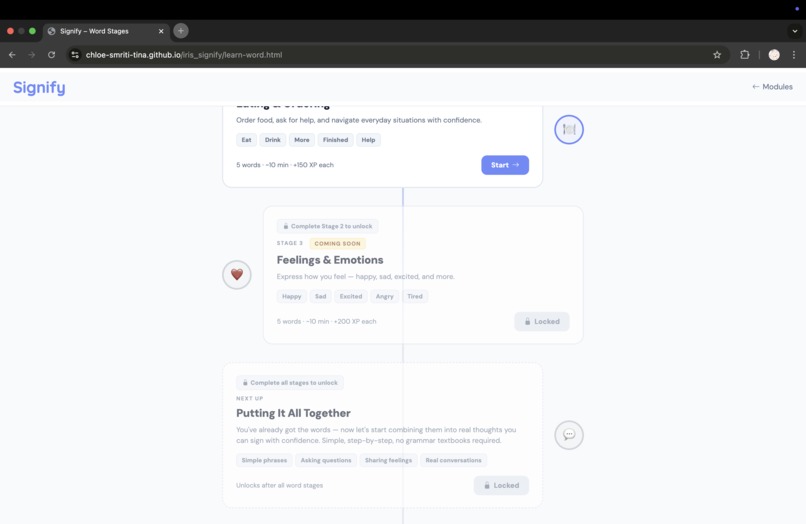Click the Complete Stage 2 to unlock badge

pos(327,226)
